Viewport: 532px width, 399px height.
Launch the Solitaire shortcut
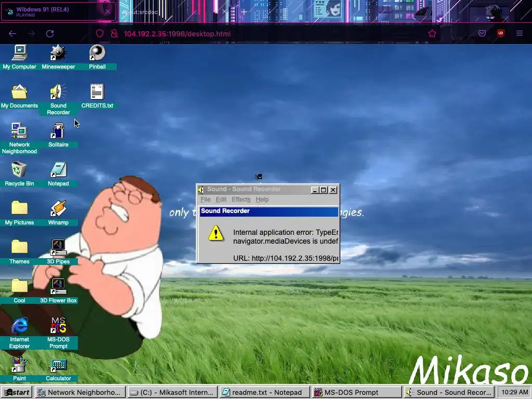coord(58,135)
